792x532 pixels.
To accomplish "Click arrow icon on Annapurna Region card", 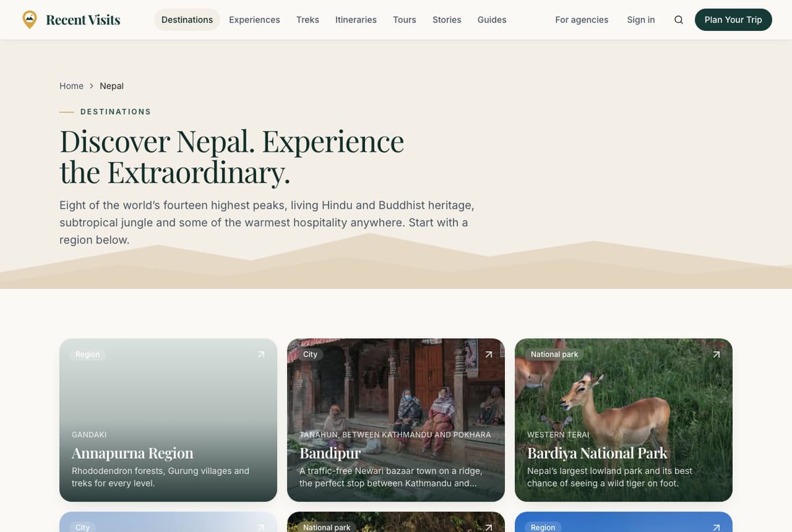I will tap(261, 354).
